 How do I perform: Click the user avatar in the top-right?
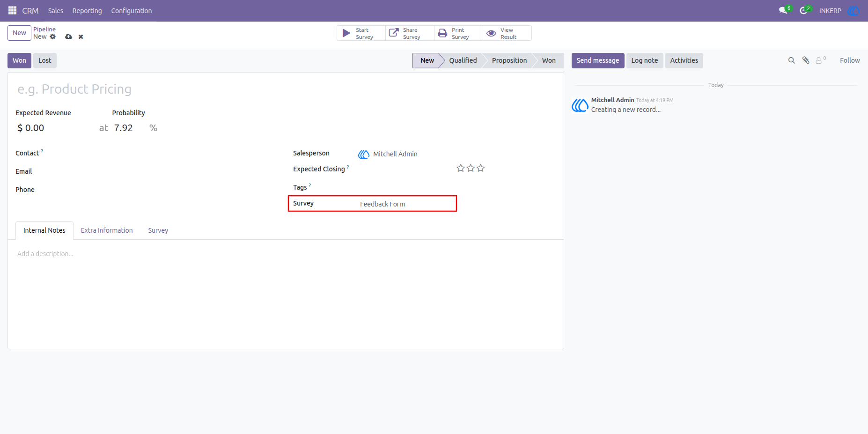(853, 10)
